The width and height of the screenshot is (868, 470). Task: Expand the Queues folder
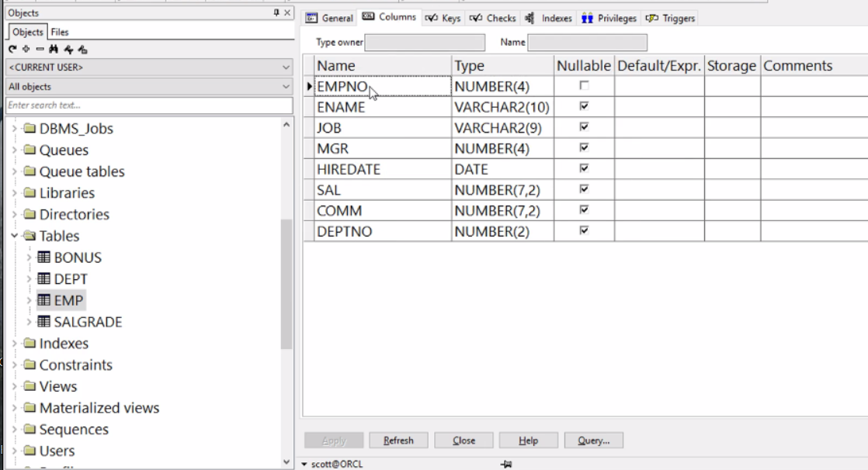[x=15, y=150]
